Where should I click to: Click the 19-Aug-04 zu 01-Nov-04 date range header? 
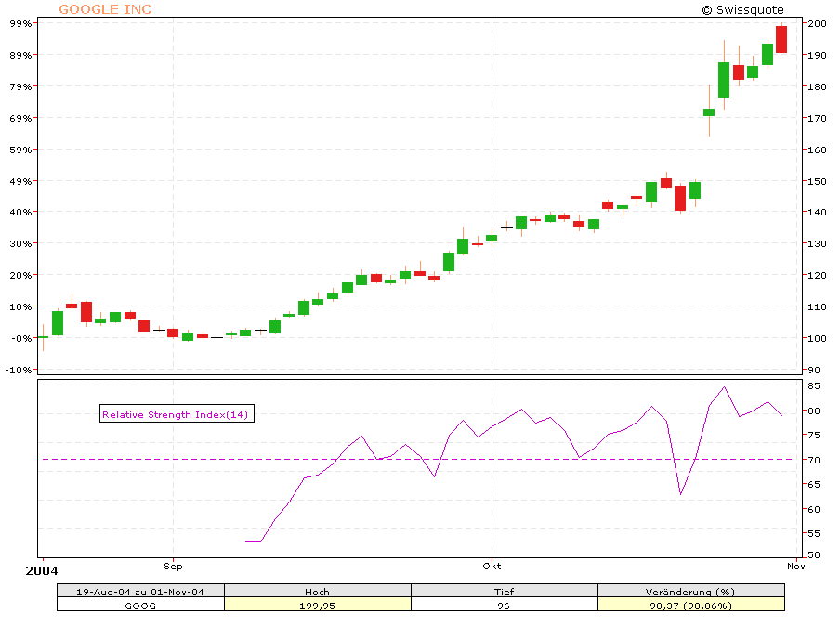point(140,592)
